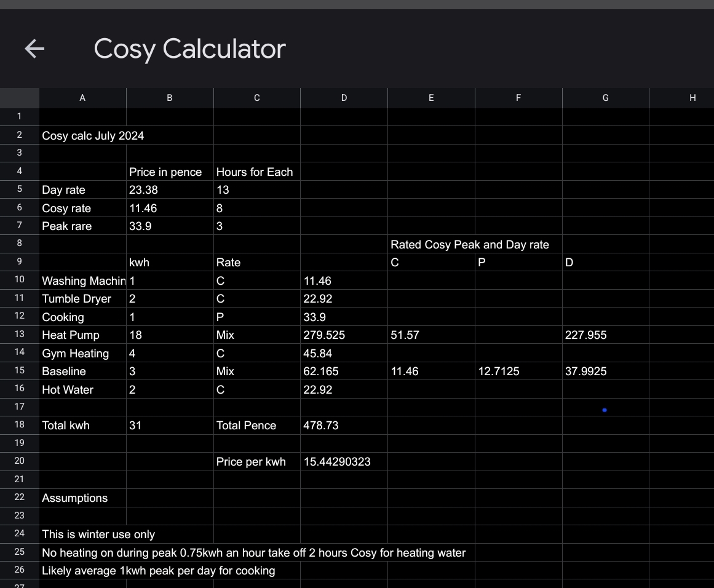
Task: Select the 'Baseline' label cell
Action: pyautogui.click(x=82, y=371)
